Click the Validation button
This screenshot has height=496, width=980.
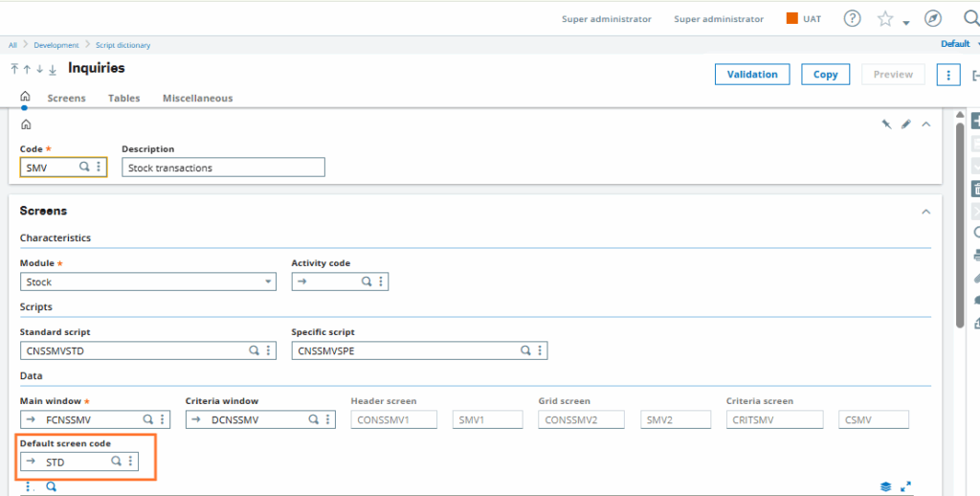(x=752, y=75)
